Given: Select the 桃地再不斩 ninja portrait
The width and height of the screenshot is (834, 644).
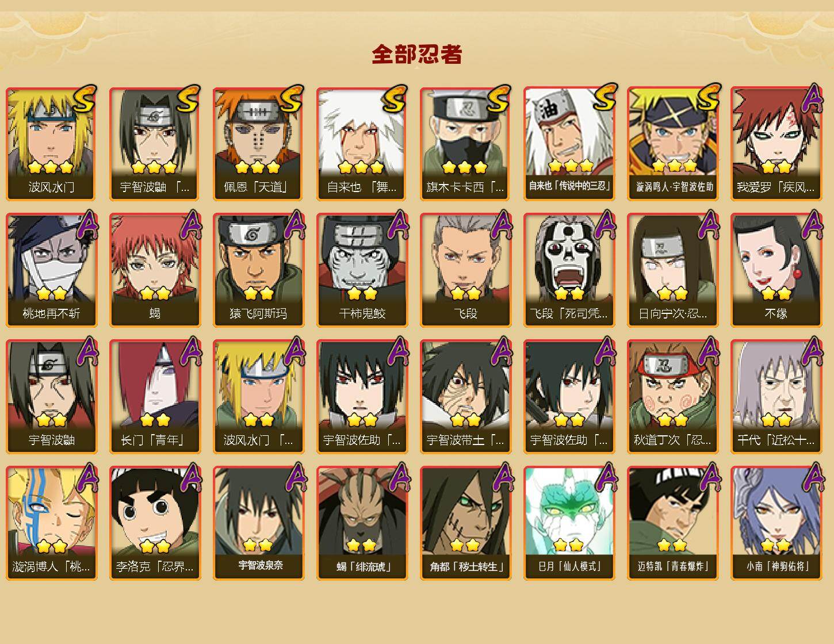Looking at the screenshot, I should [52, 270].
